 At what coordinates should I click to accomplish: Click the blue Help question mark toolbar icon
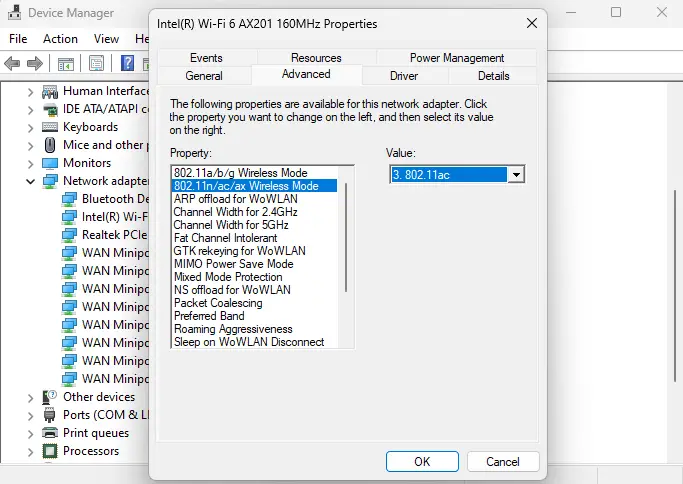point(127,64)
